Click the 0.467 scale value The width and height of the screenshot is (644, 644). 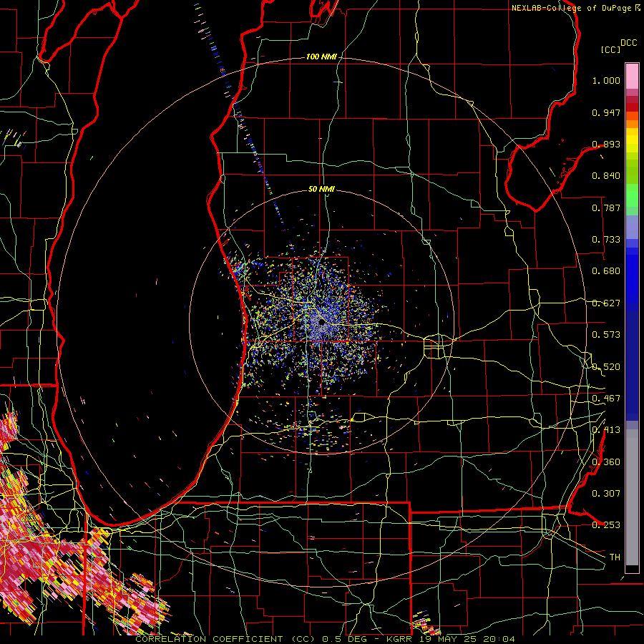pyautogui.click(x=606, y=399)
